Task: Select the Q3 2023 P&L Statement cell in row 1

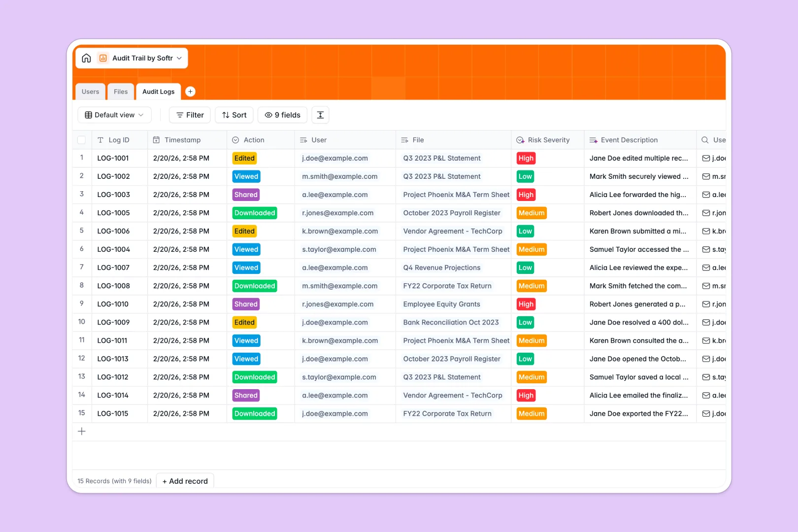Action: 441,158
